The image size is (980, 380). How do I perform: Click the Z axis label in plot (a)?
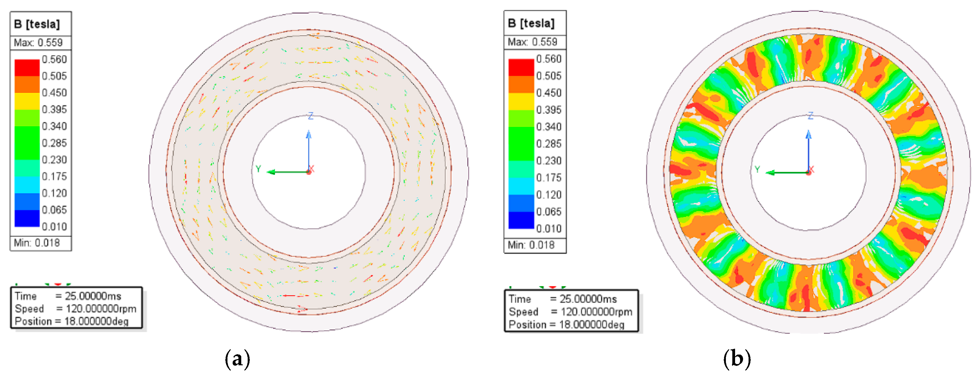click(311, 116)
